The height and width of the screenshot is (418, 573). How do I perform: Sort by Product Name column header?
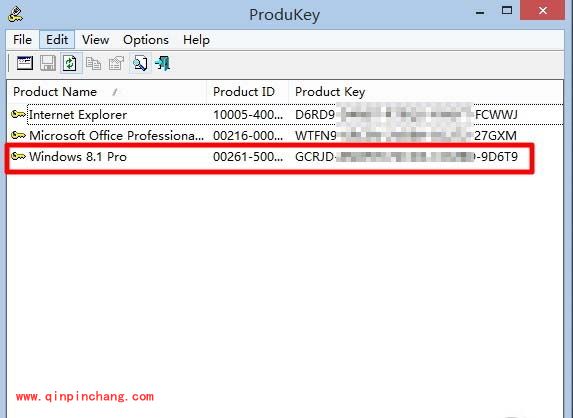106,92
